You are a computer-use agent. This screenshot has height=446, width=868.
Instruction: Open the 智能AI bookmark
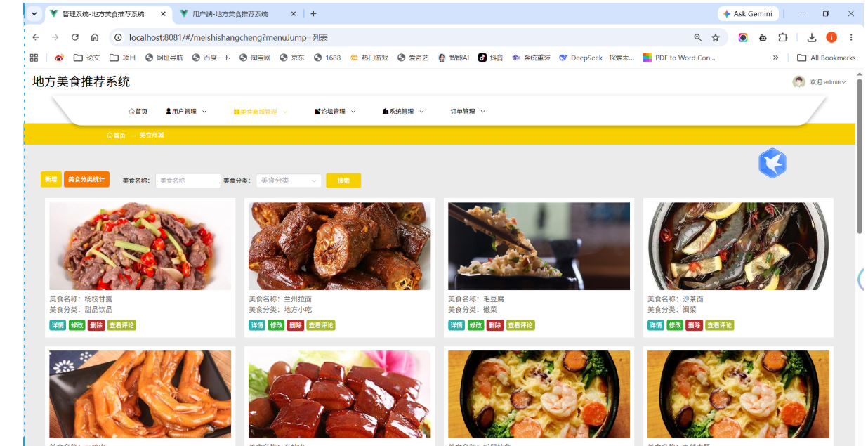[454, 58]
